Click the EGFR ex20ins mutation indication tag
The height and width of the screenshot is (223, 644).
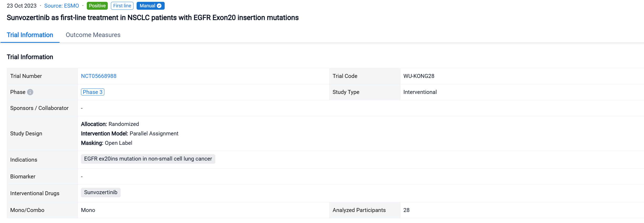tap(148, 159)
